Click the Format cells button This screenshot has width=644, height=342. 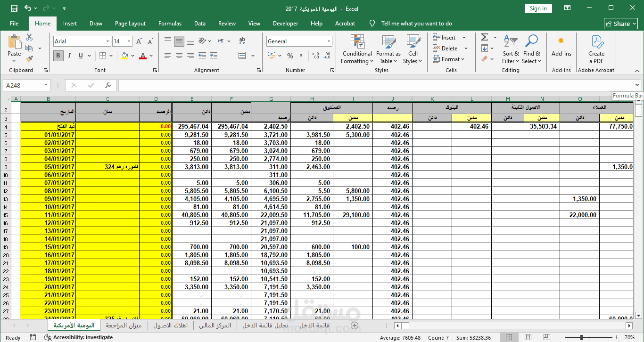[449, 59]
